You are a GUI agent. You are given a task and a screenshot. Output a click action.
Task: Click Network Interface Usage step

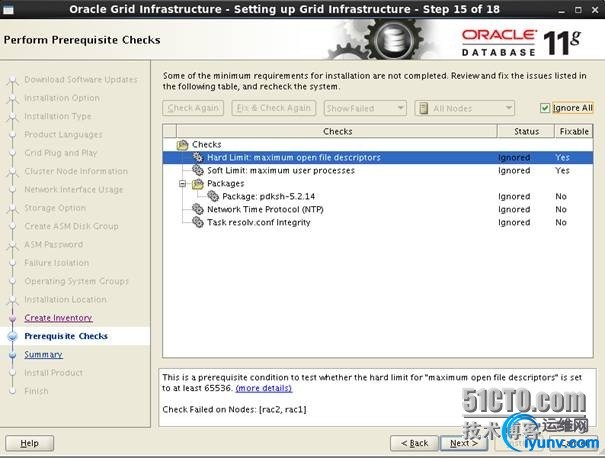[74, 189]
